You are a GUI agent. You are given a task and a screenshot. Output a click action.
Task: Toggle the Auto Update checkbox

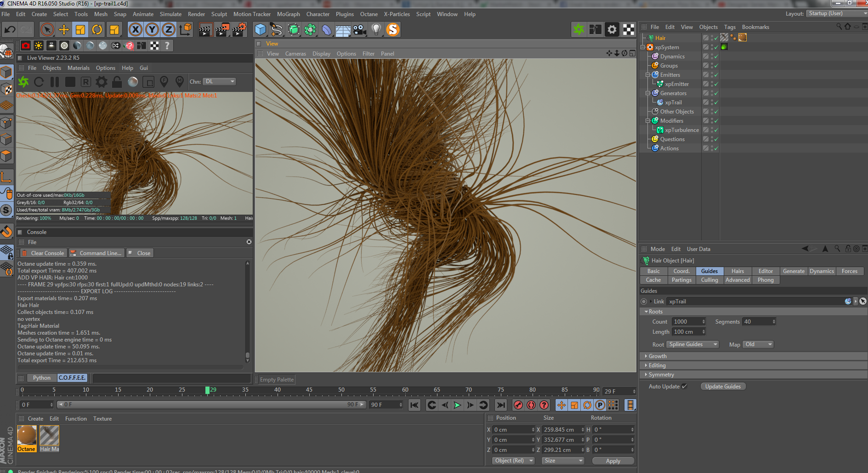(685, 387)
